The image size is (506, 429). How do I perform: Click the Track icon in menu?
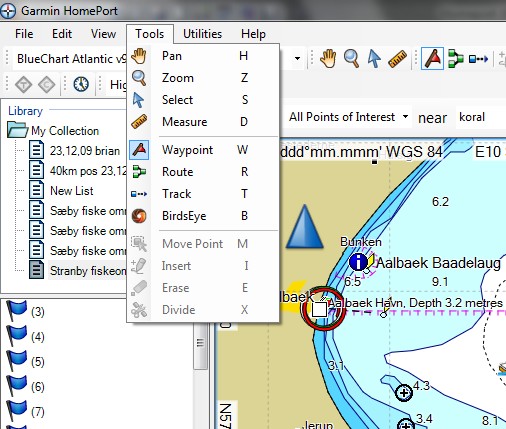pyautogui.click(x=139, y=194)
